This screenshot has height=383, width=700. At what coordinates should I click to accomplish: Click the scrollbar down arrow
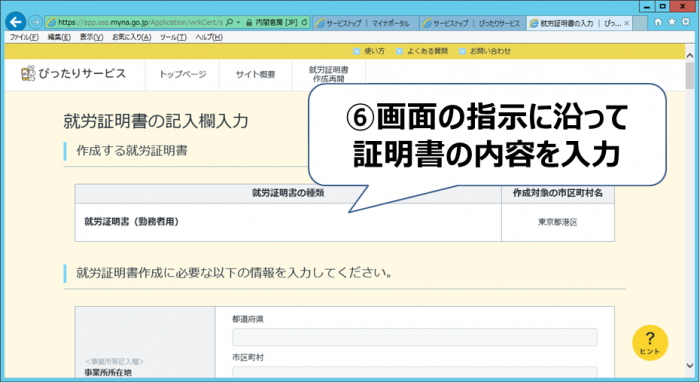690,366
